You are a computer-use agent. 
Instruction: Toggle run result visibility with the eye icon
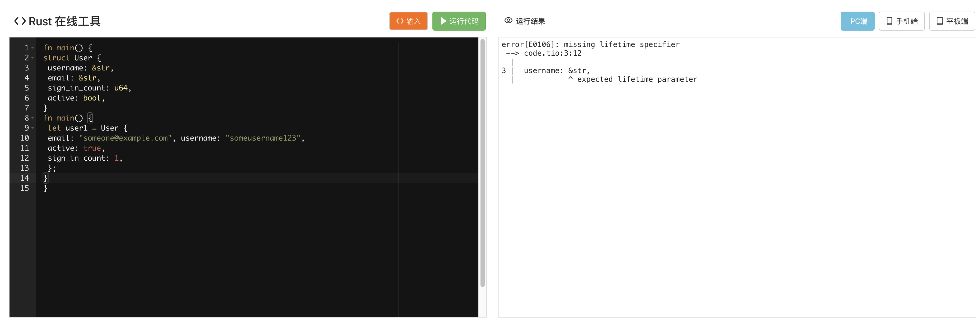pos(508,21)
